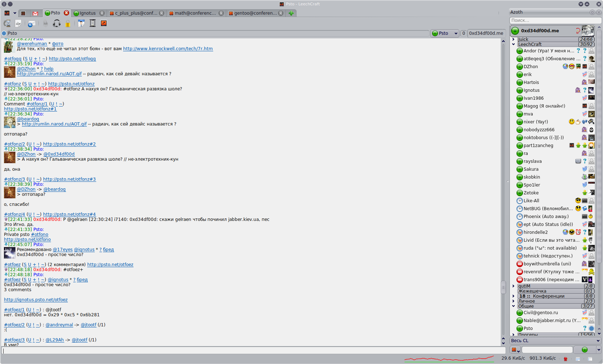
Task: Click the orange pin toolbar icon
Action: 104,23
